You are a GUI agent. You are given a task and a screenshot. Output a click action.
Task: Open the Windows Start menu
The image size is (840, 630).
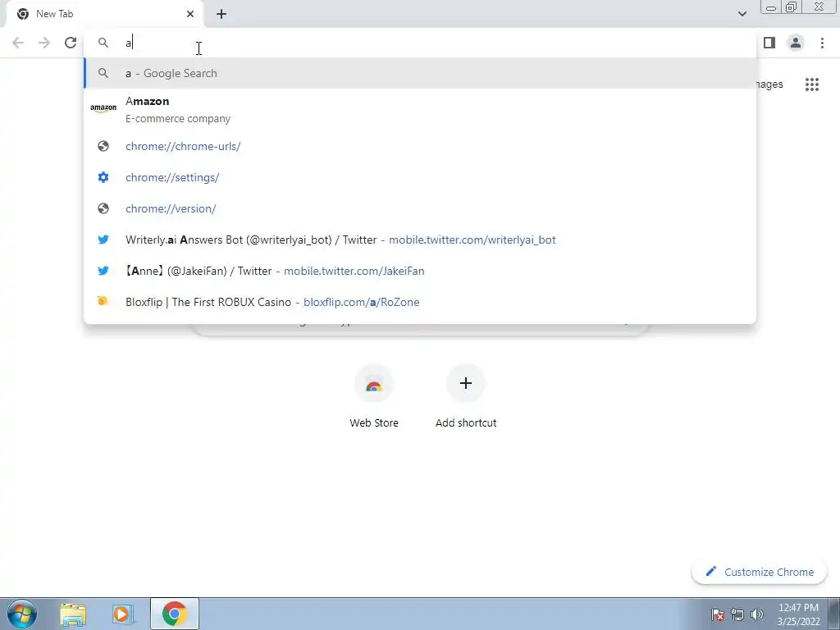coord(22,614)
